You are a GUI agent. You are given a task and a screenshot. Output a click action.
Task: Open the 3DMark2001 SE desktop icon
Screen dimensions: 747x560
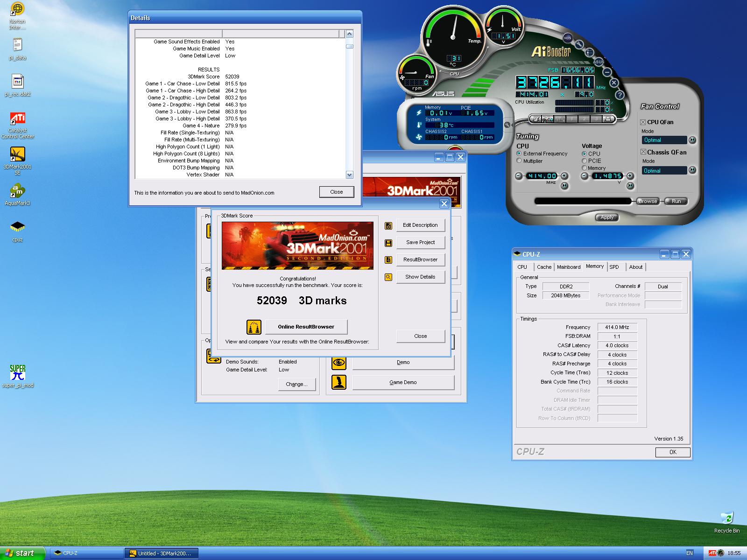click(18, 160)
